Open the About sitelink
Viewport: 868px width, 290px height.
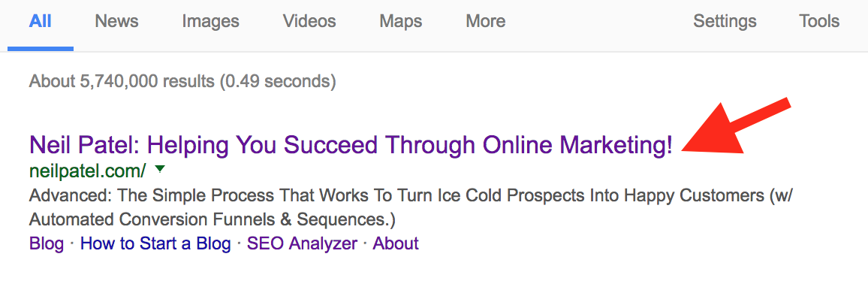396,243
